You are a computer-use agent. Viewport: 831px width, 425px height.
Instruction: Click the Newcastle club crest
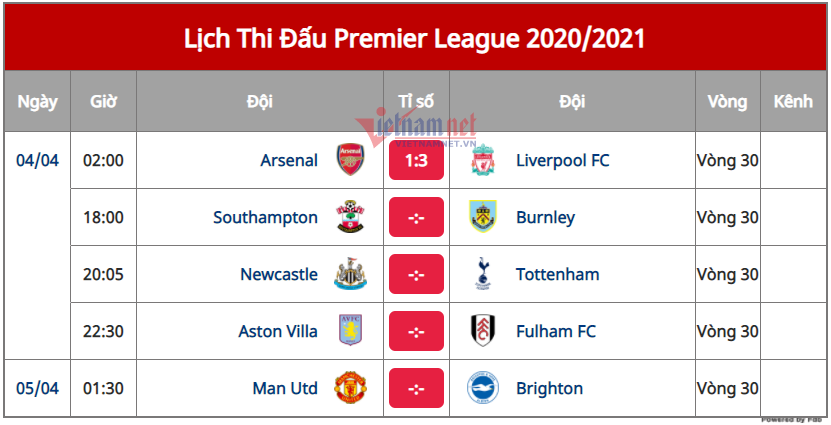350,274
